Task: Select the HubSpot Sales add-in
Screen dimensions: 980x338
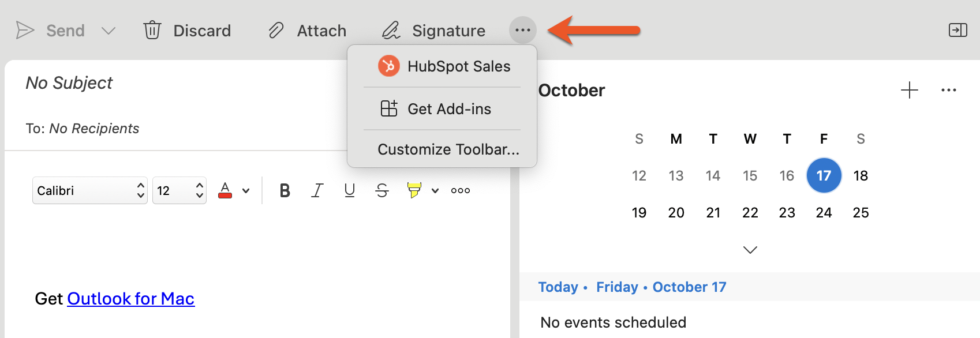Action: coord(458,66)
